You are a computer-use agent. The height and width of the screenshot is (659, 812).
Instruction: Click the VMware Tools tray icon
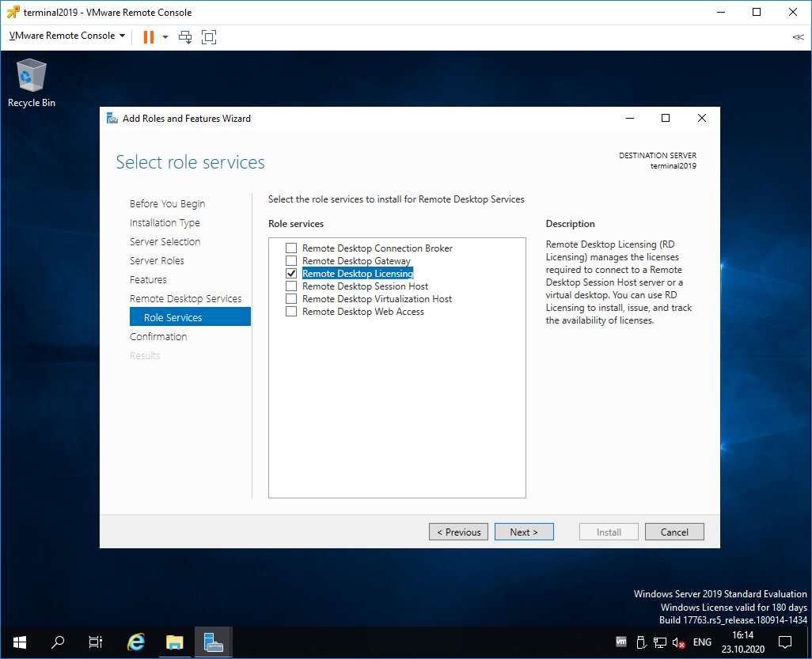(621, 642)
